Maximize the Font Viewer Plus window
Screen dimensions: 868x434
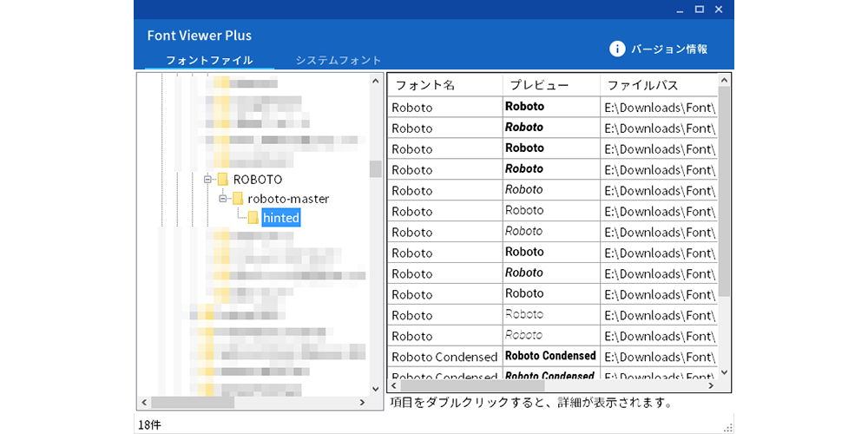699,10
